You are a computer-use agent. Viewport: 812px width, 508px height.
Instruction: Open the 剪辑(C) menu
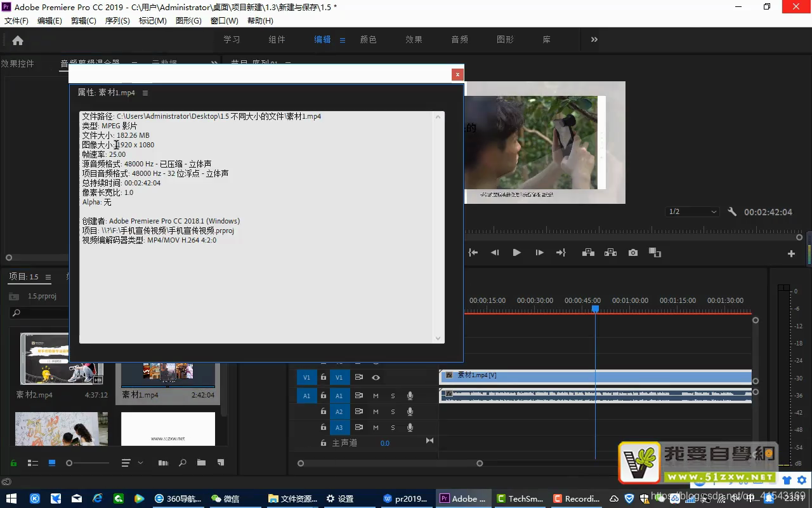click(x=83, y=20)
